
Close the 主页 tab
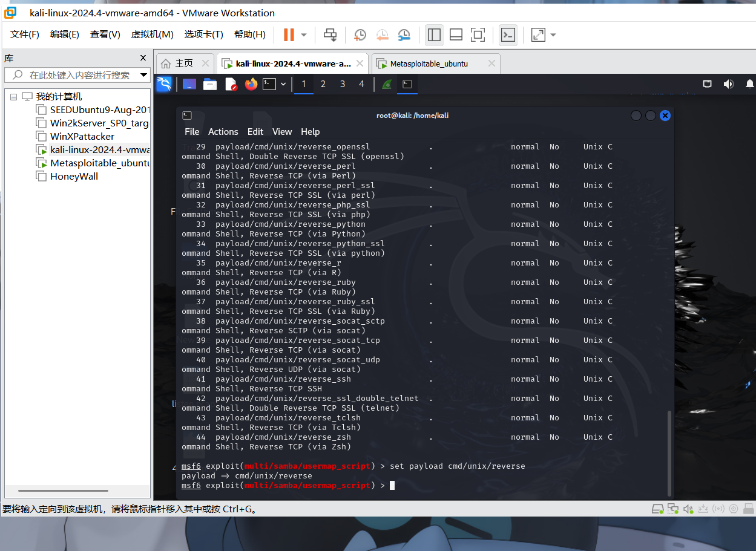[206, 64]
